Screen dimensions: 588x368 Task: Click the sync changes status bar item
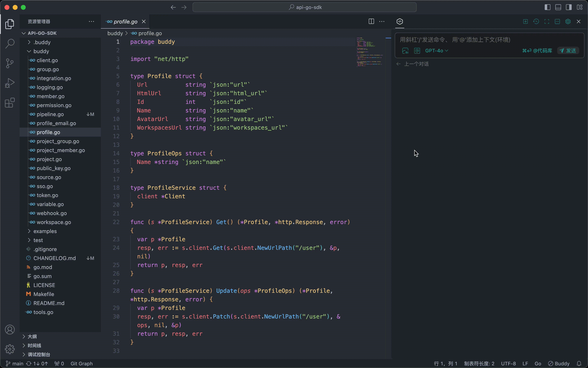click(x=37, y=363)
